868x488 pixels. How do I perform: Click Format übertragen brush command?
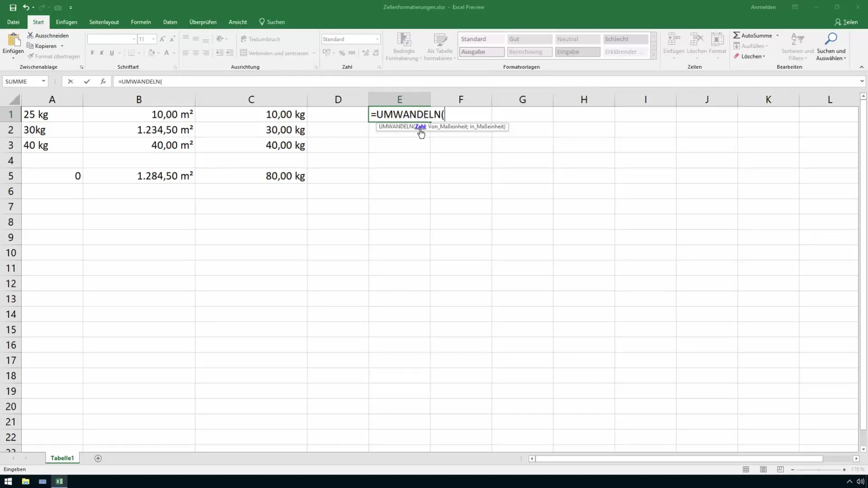click(x=53, y=56)
